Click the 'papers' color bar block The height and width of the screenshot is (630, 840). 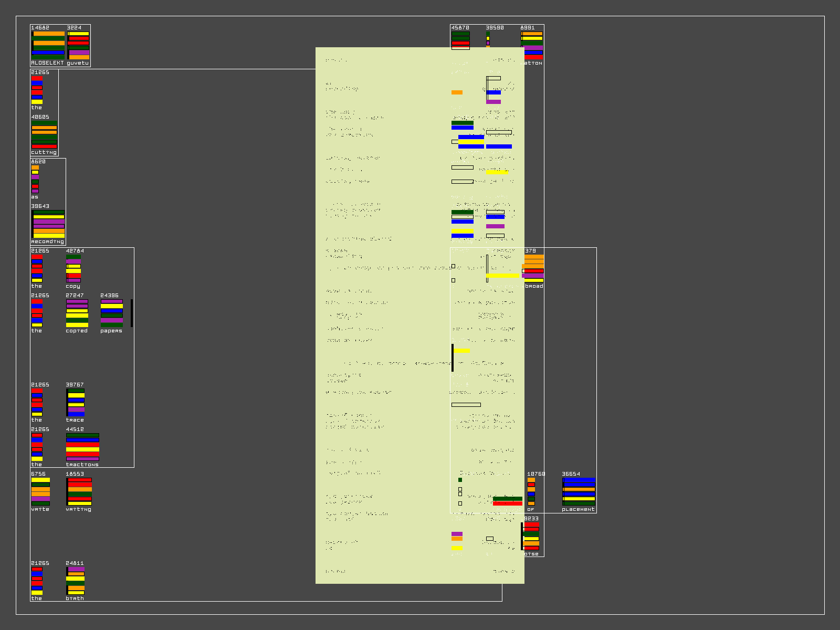111,313
